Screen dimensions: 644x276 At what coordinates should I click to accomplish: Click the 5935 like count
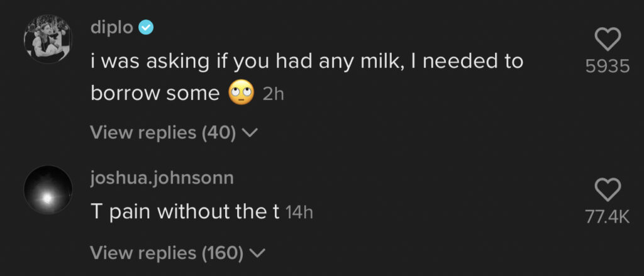point(607,67)
